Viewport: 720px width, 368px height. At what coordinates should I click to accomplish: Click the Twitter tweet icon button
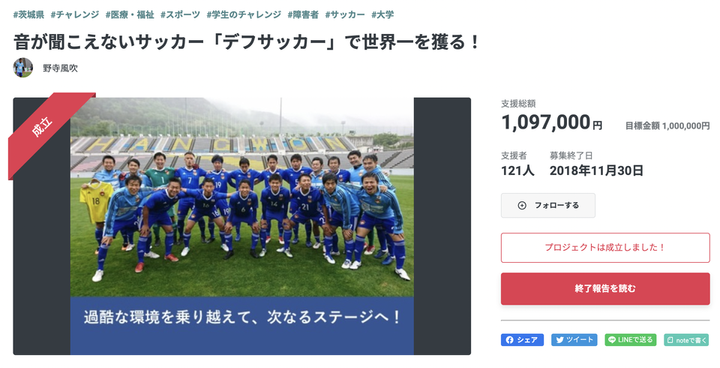coord(574,340)
